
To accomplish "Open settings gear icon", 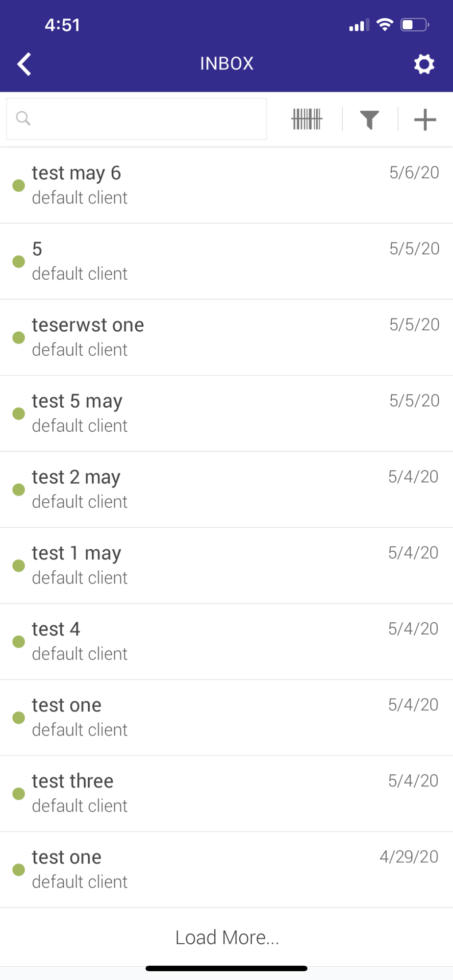I will [424, 64].
